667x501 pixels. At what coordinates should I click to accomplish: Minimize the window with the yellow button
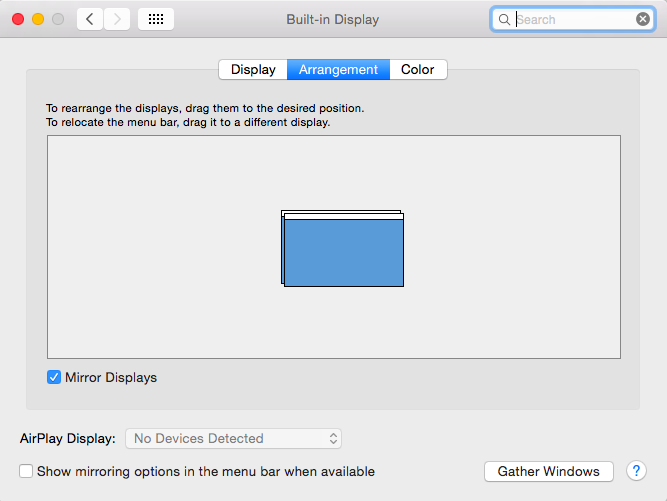(38, 19)
